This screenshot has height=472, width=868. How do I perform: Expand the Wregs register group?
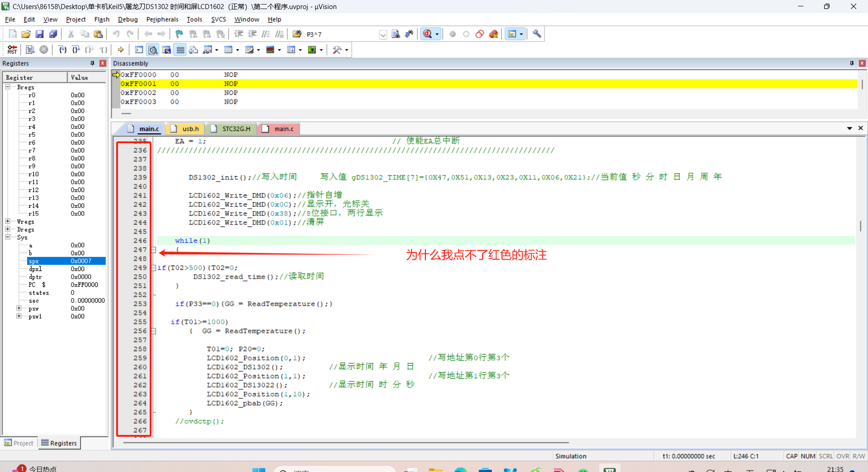[x=8, y=221]
